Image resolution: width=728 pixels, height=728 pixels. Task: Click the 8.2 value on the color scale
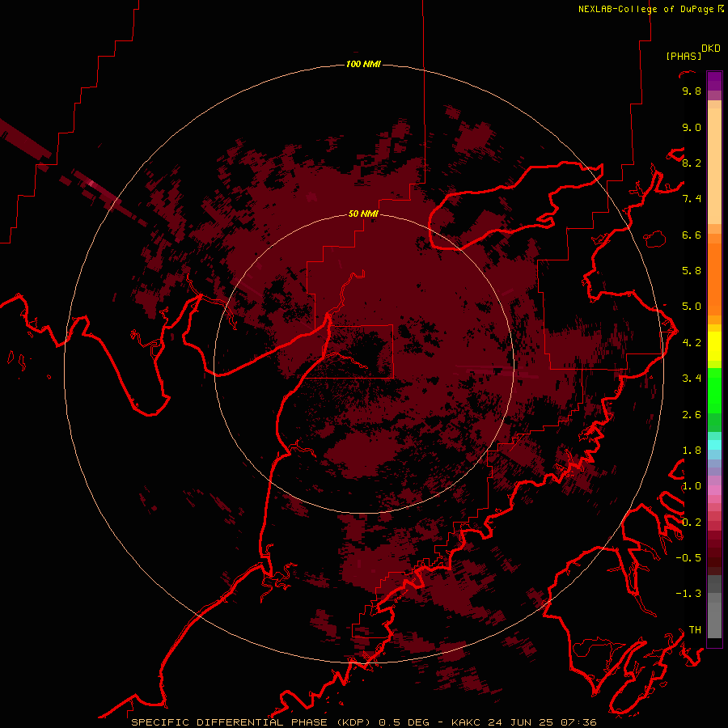tap(692, 163)
